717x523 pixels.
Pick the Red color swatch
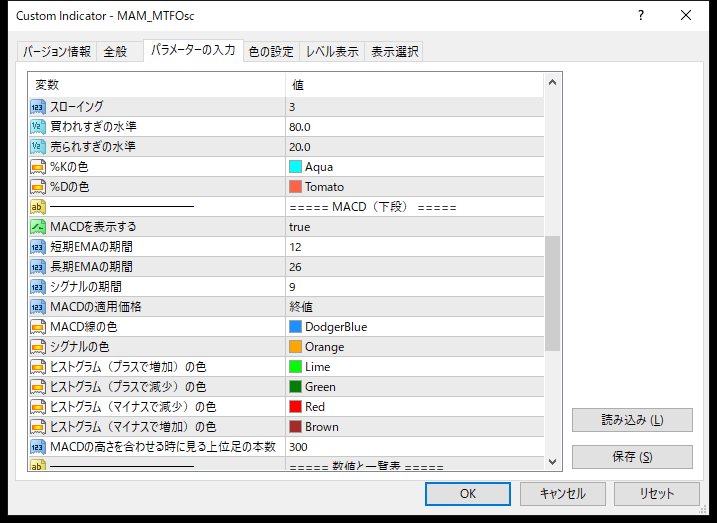[x=295, y=407]
